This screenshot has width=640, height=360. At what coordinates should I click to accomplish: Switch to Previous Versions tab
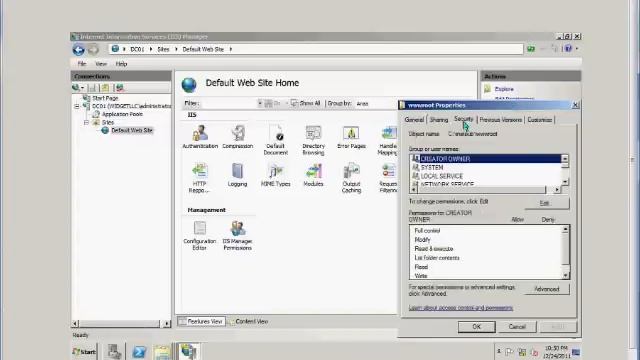click(x=500, y=120)
